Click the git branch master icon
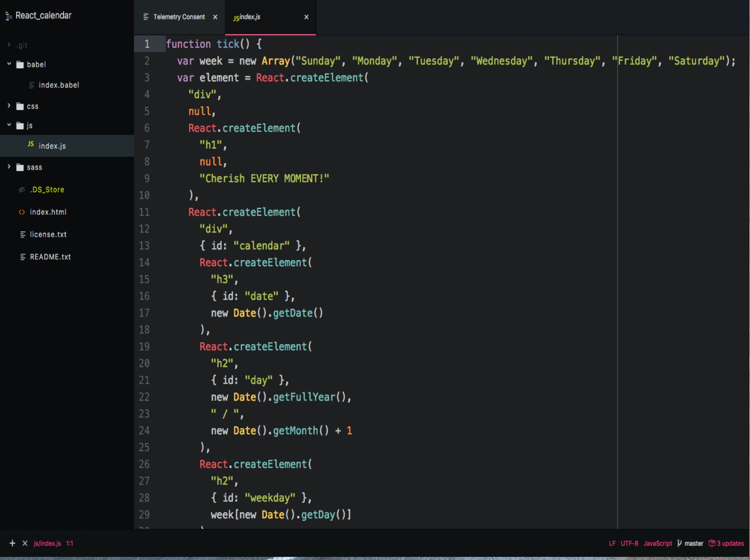The height and width of the screenshot is (560, 750). coord(680,543)
